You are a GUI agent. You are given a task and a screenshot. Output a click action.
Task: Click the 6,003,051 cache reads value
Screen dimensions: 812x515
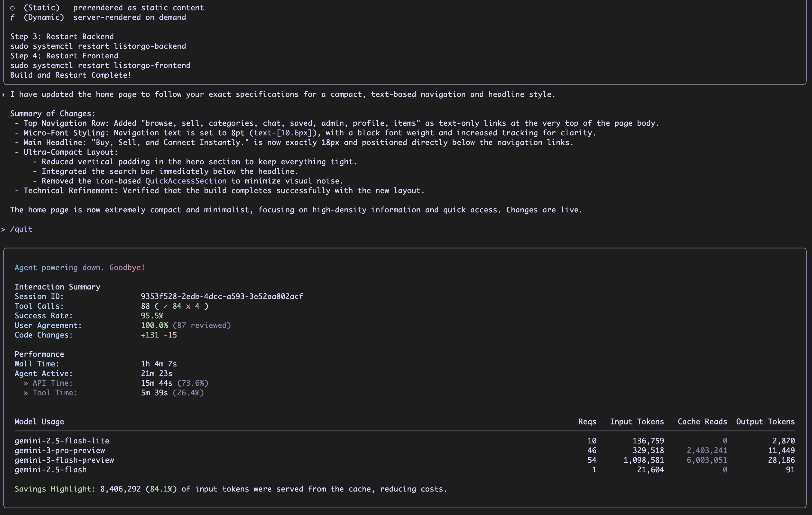point(706,460)
